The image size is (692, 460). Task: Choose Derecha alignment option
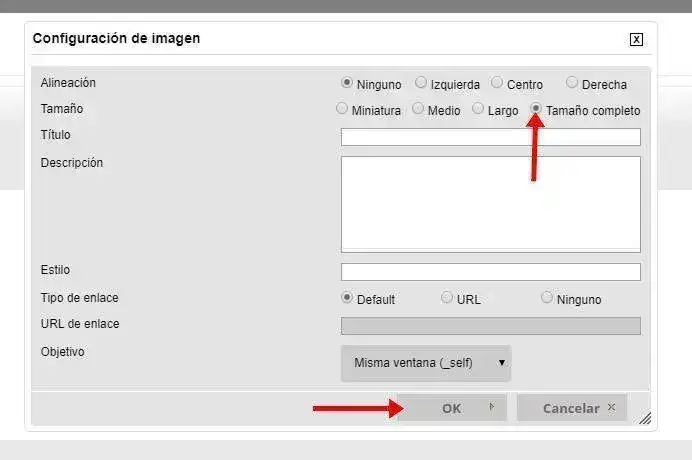point(572,83)
